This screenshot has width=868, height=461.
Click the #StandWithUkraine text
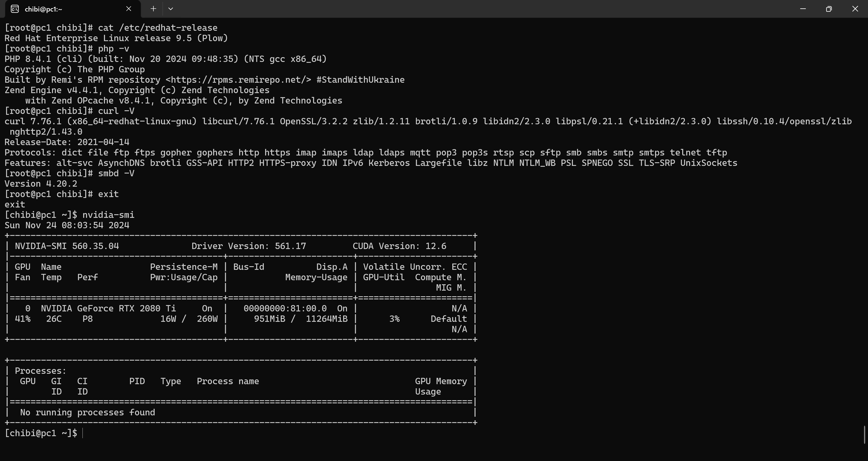point(361,80)
